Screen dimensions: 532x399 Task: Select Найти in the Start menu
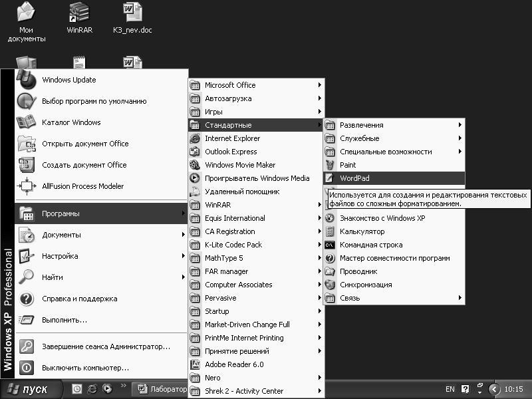point(102,277)
